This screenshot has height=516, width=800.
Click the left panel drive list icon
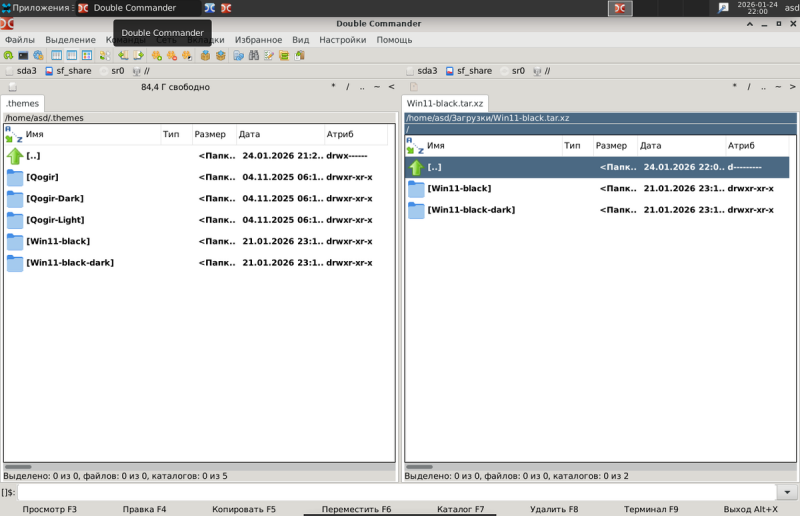pyautogui.click(x=13, y=87)
